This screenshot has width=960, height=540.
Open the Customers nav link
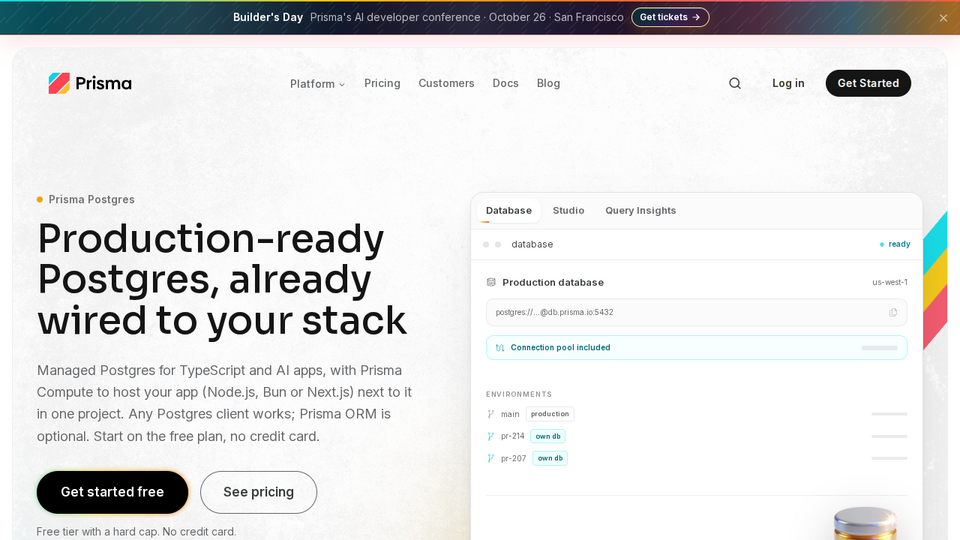[x=446, y=83]
